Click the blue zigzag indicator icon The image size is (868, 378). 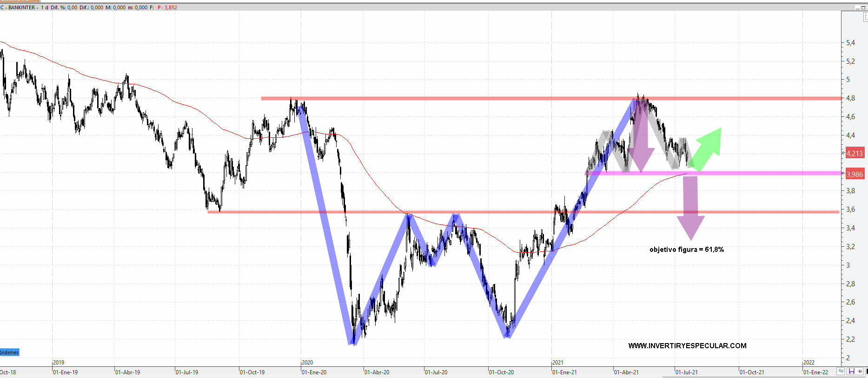click(841, 371)
